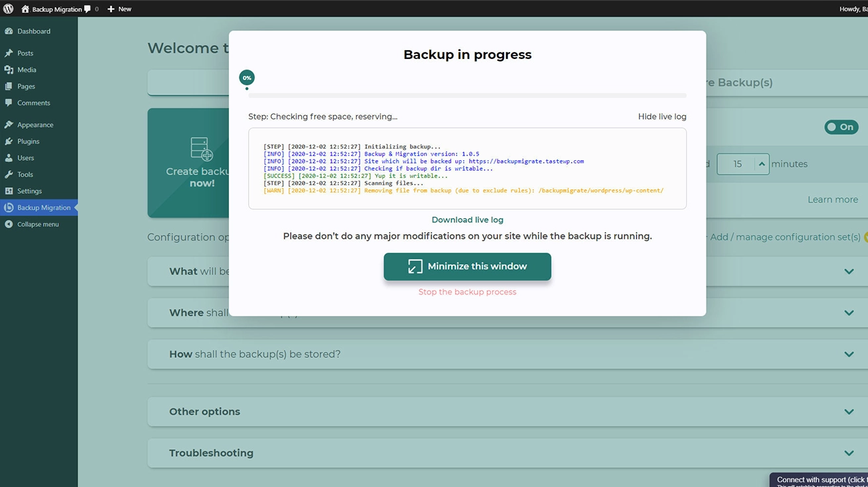
Task: Open Backup Migration site home icon
Action: click(x=25, y=9)
